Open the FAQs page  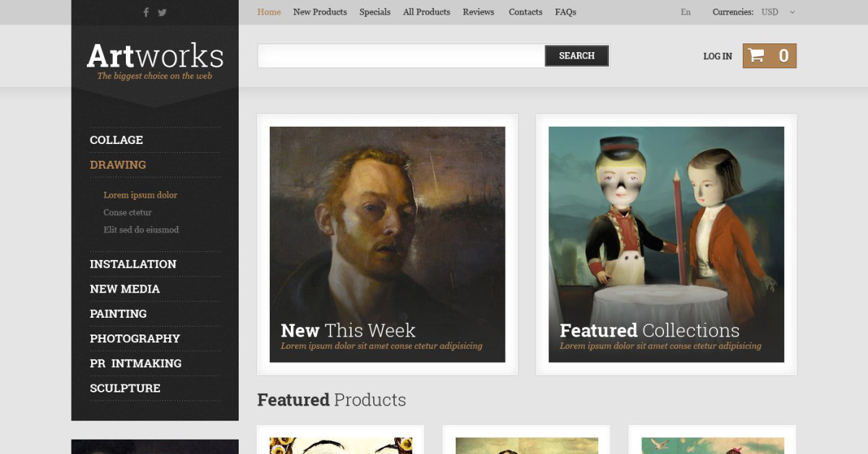pyautogui.click(x=566, y=12)
